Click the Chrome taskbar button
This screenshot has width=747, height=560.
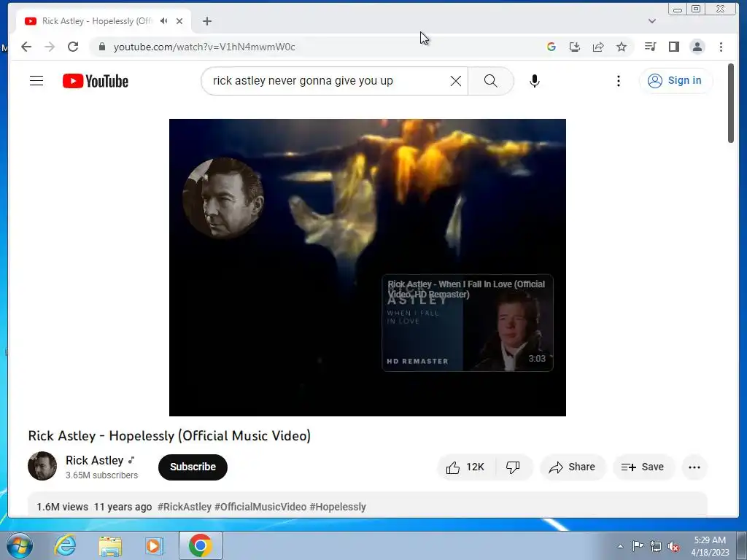[x=201, y=545]
